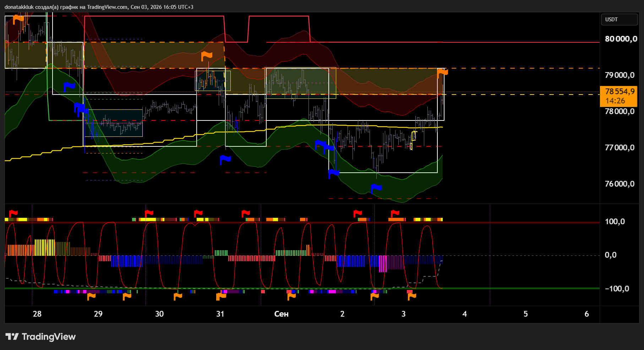Screen dimensions: 644x350
Task: Click date label 31 on time axis
Action: pyautogui.click(x=220, y=314)
